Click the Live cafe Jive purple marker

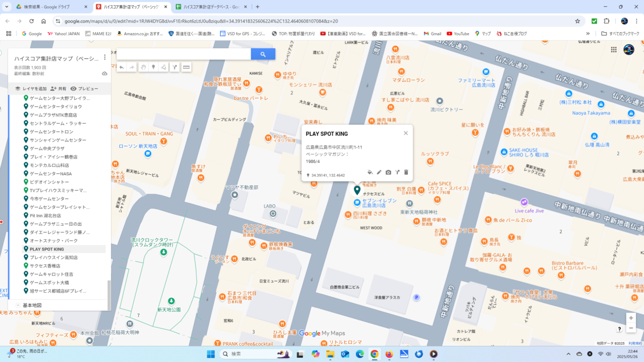tap(524, 202)
